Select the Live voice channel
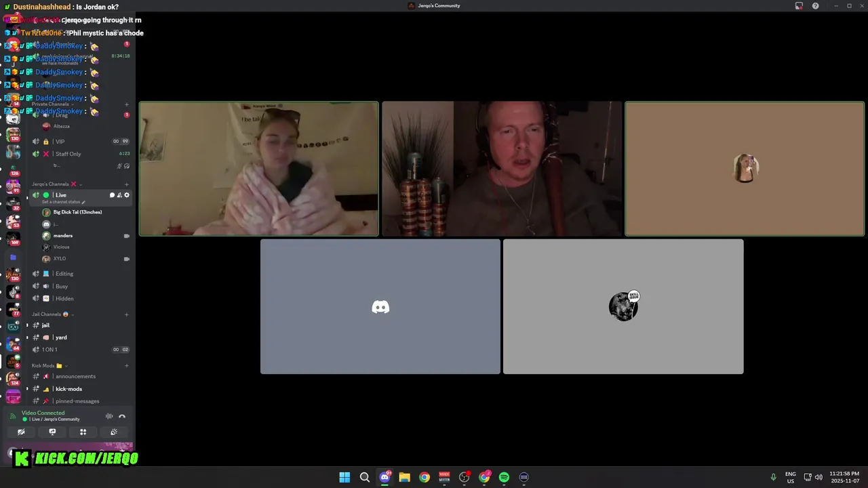 coord(80,197)
